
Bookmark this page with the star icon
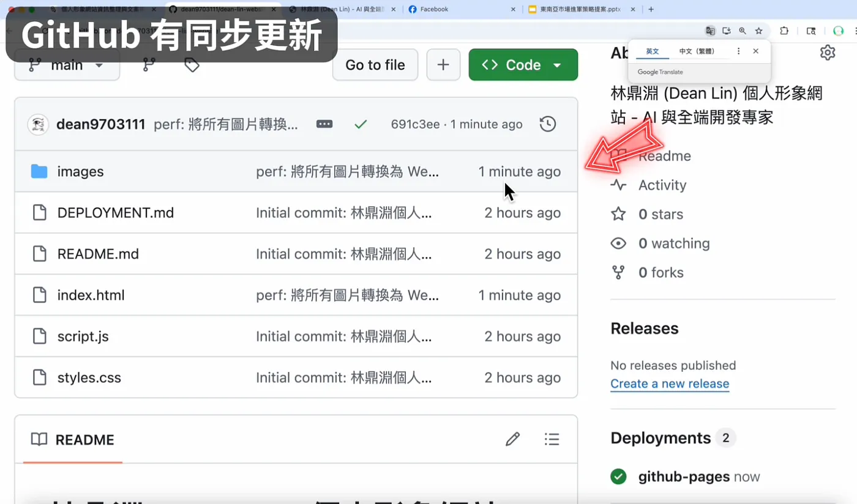[x=759, y=31]
